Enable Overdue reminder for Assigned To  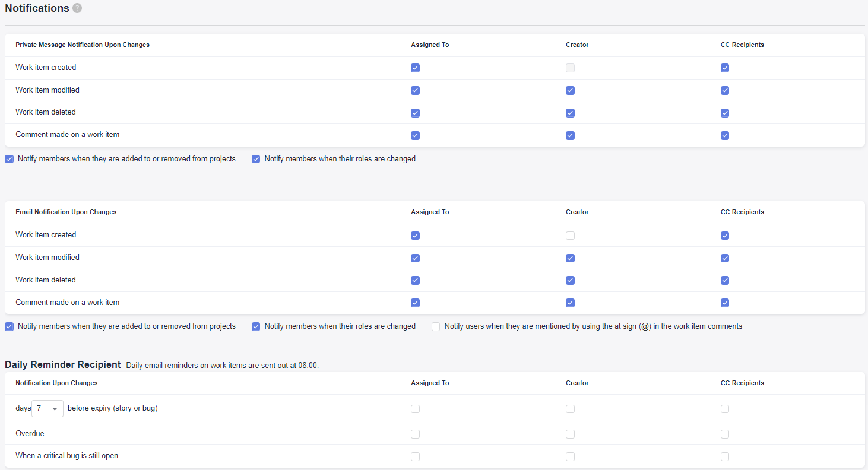click(415, 434)
